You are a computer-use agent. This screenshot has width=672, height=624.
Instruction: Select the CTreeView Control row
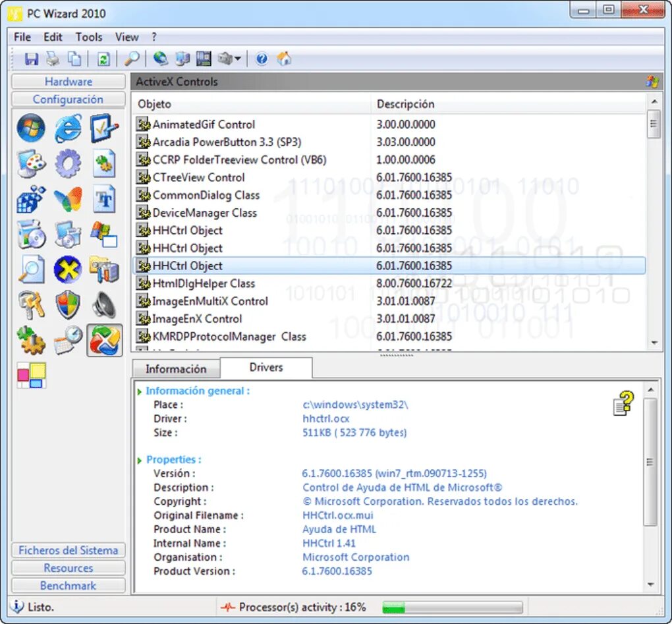389,177
